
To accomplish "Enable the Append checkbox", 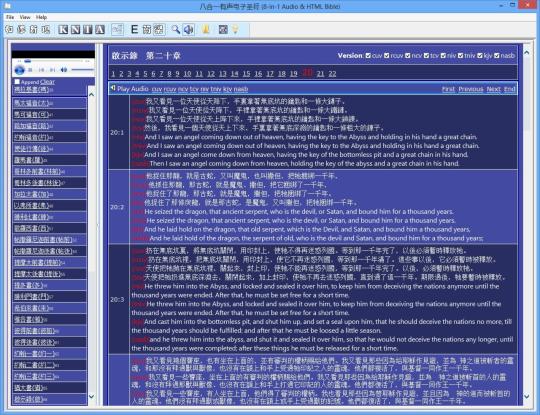I will click(x=17, y=82).
